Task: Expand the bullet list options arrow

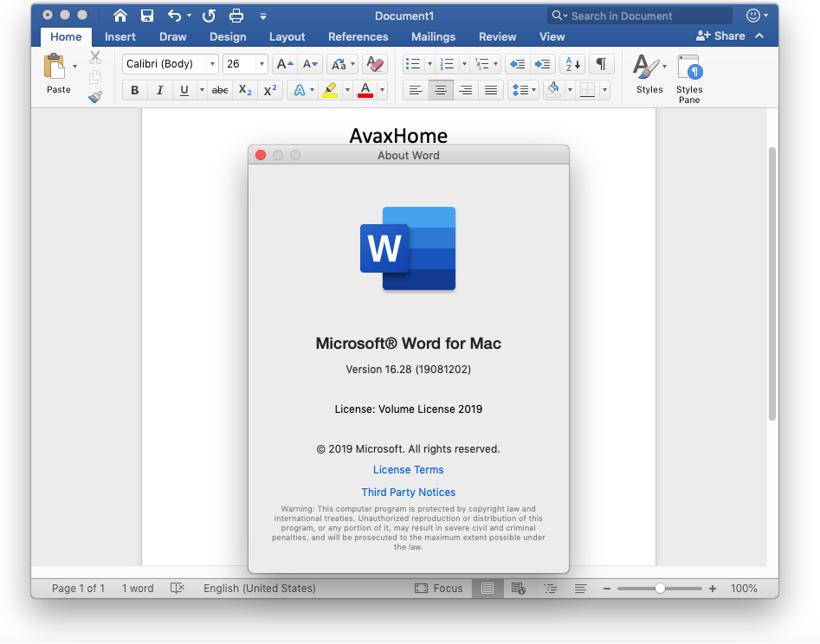Action: pos(429,64)
